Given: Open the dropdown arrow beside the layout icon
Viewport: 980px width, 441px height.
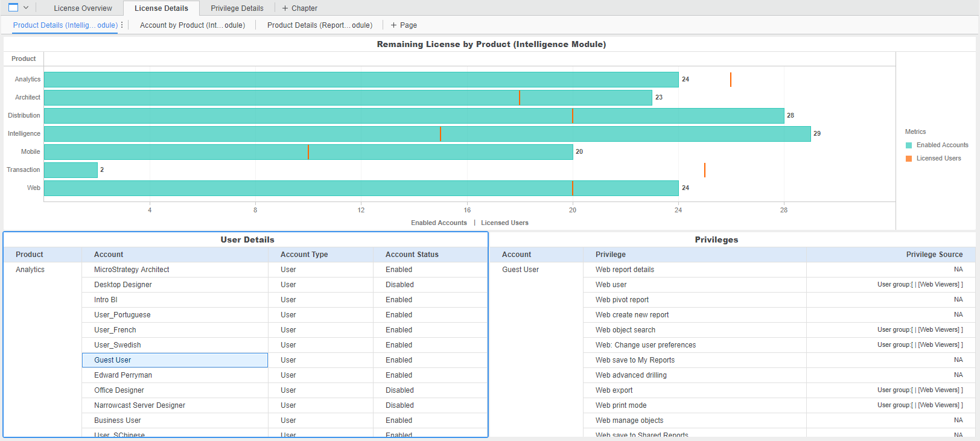Looking at the screenshot, I should tap(26, 8).
